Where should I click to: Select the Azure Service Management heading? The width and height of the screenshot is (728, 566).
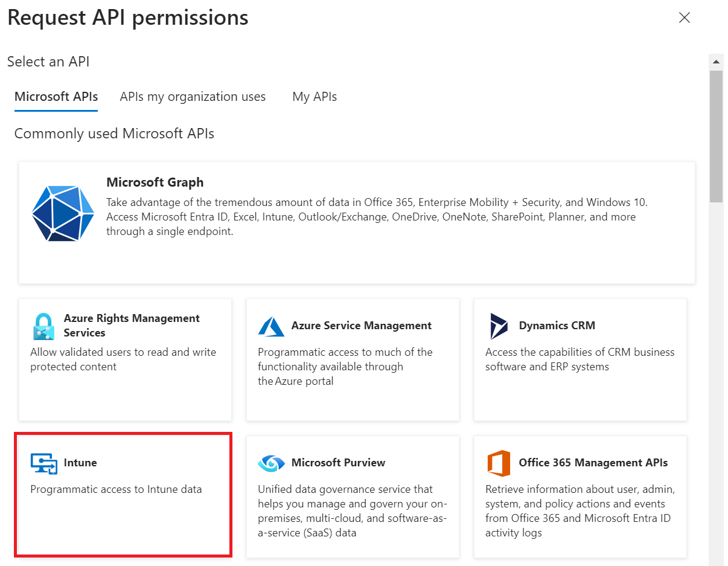pos(361,326)
